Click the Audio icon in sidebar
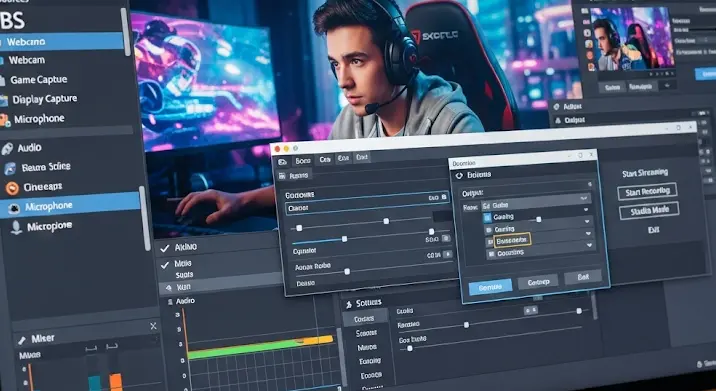This screenshot has height=391, width=716. click(7, 148)
